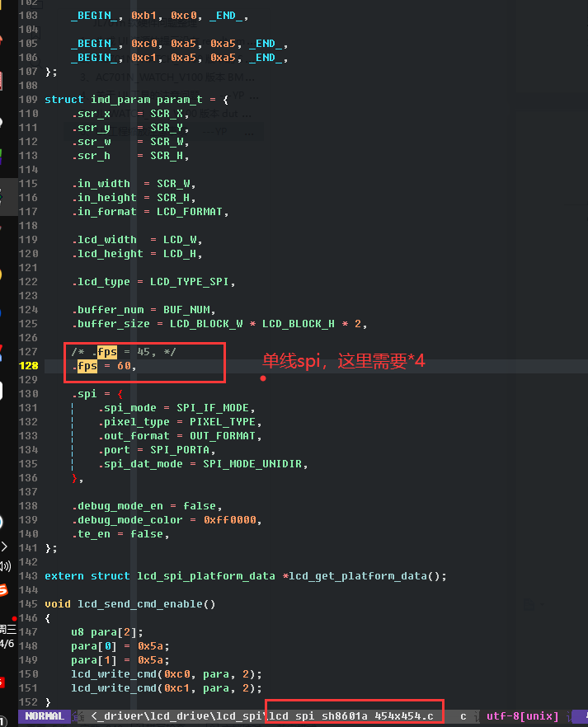Click the LCD_H value on line 120
The image size is (588, 727).
click(x=180, y=254)
